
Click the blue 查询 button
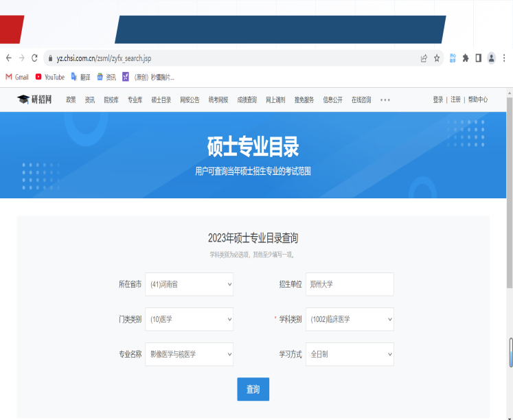coord(253,389)
